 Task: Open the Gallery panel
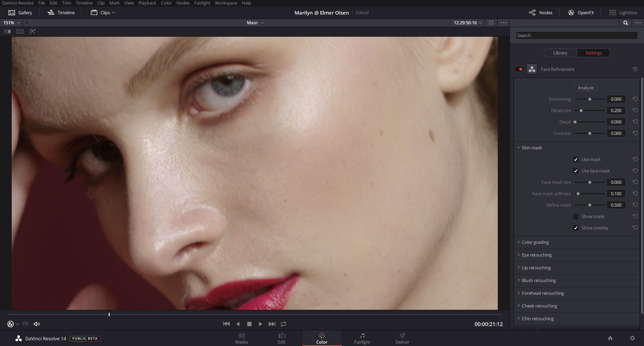click(20, 13)
